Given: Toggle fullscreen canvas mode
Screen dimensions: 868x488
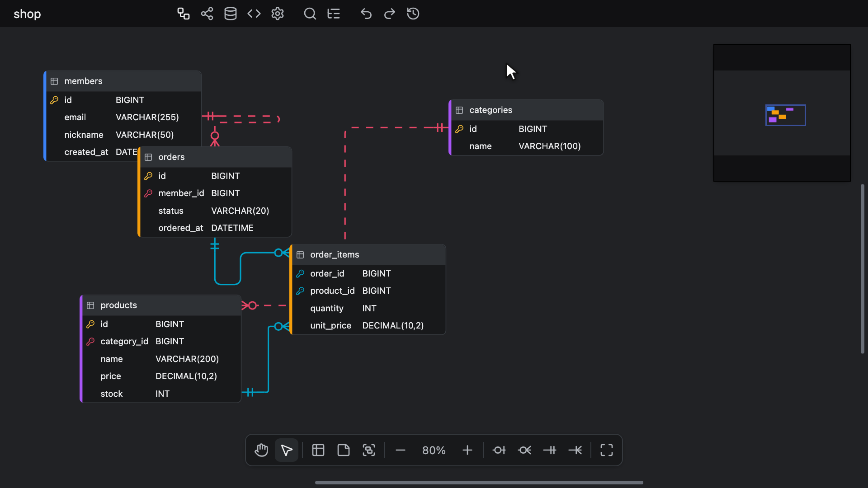Looking at the screenshot, I should (x=607, y=450).
